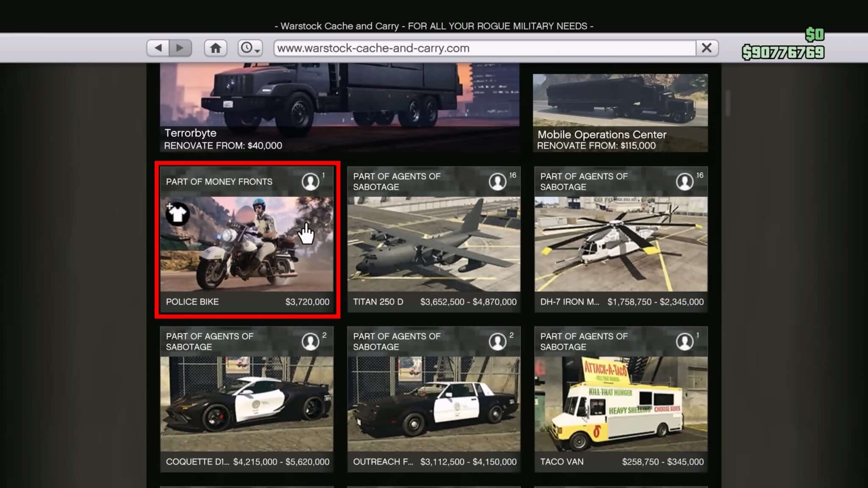Open the Terrorbyte renovate banner
This screenshot has width=868, height=488.
[x=339, y=108]
